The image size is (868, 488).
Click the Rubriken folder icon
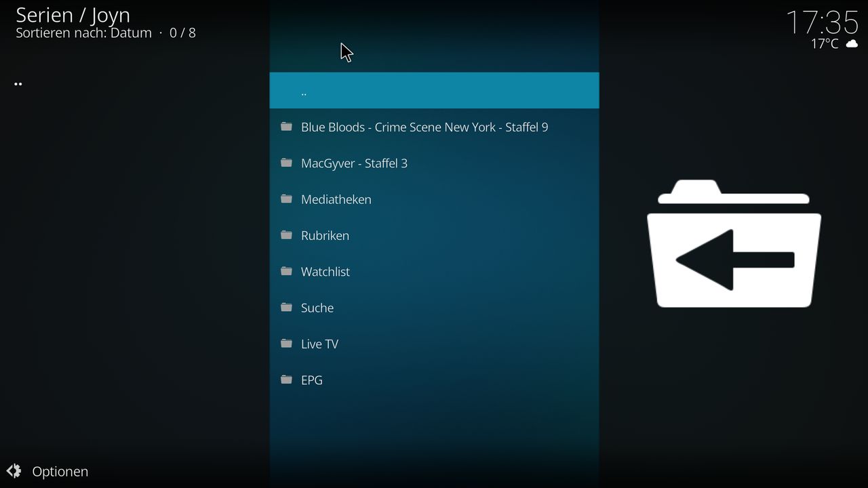click(286, 235)
